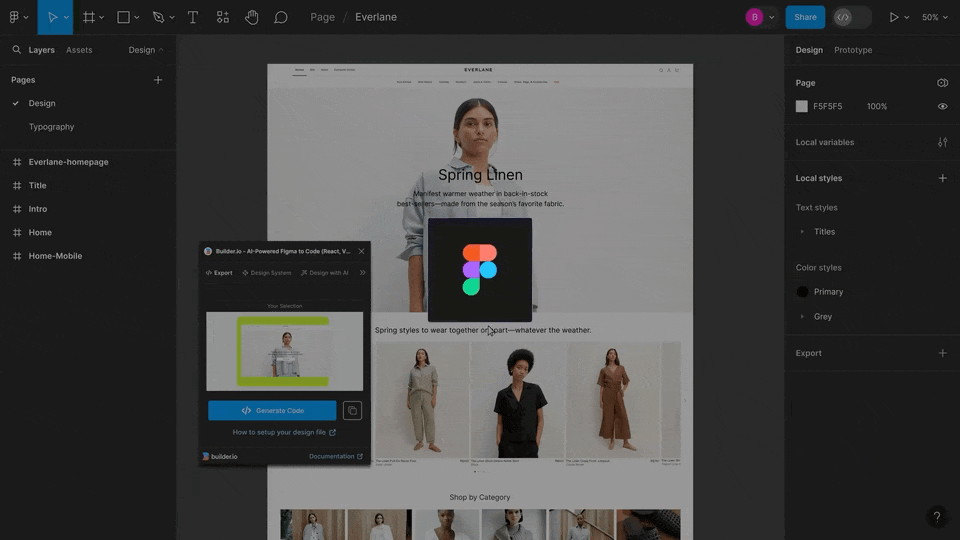
Task: Select the Text tool
Action: click(x=193, y=17)
